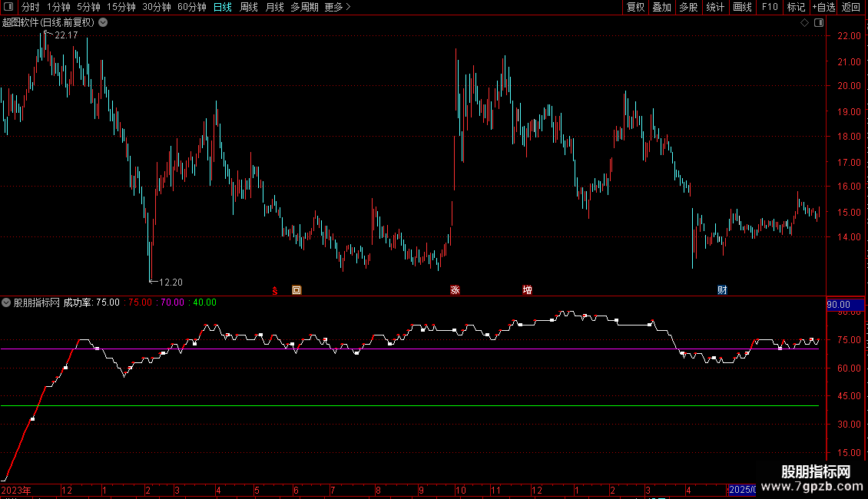
Task: Open the 多股 multi-stock view
Action: [688, 7]
